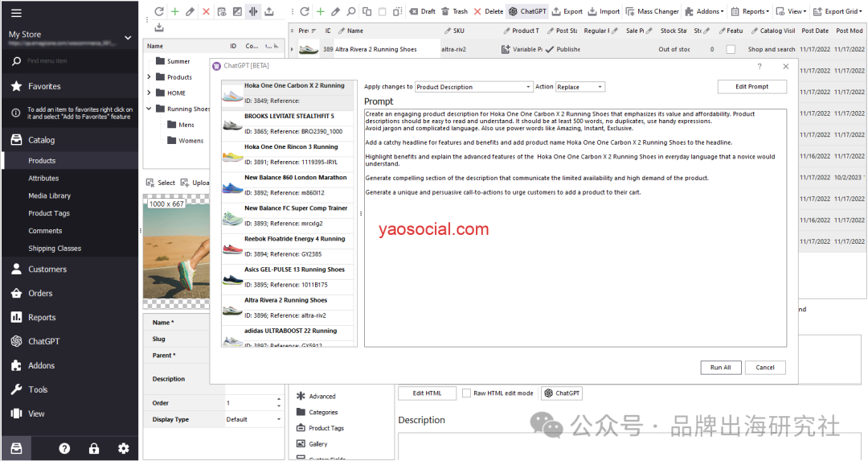Viewport: 868px width, 461px height.
Task: Refresh the products grid
Action: tap(305, 11)
